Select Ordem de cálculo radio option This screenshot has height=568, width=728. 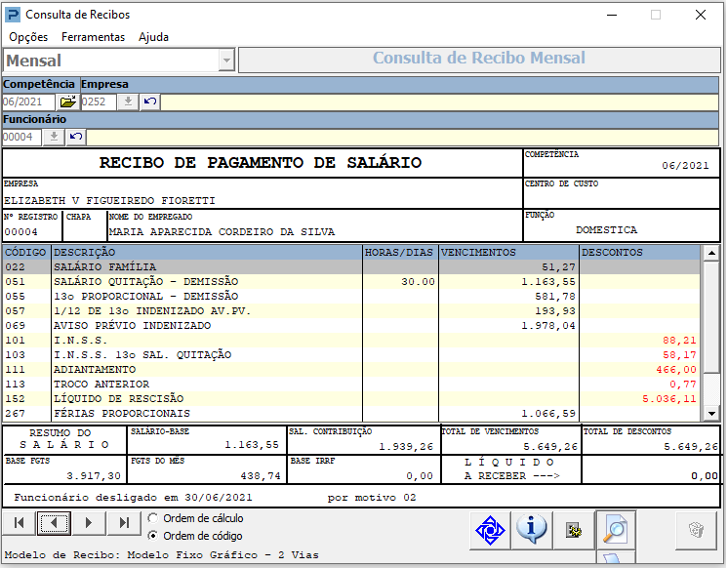coord(152,518)
